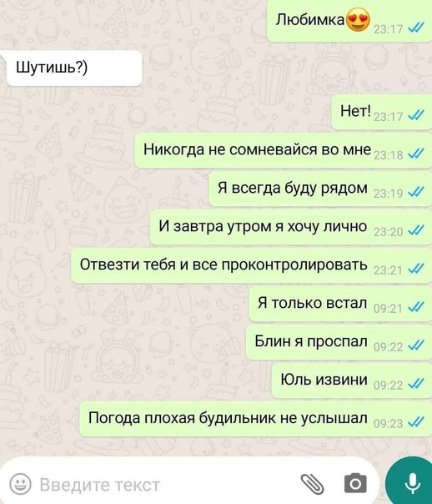Select the Любимка message bubble

click(349, 21)
